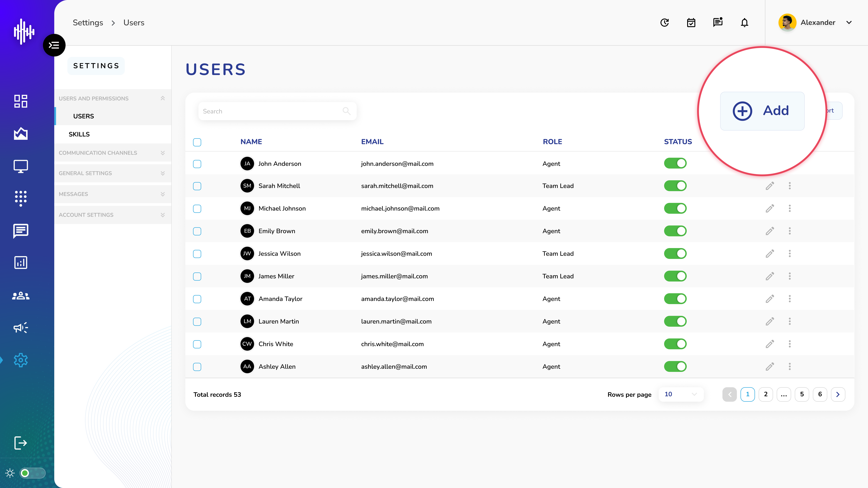Go to page 5
868x488 pixels.
coord(802,394)
